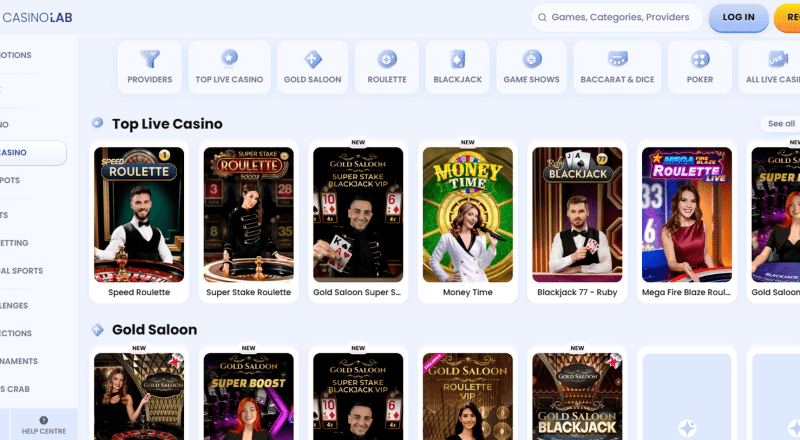Launch Mega Fire Blaze Roulette Live
This screenshot has height=440, width=800.
687,222
